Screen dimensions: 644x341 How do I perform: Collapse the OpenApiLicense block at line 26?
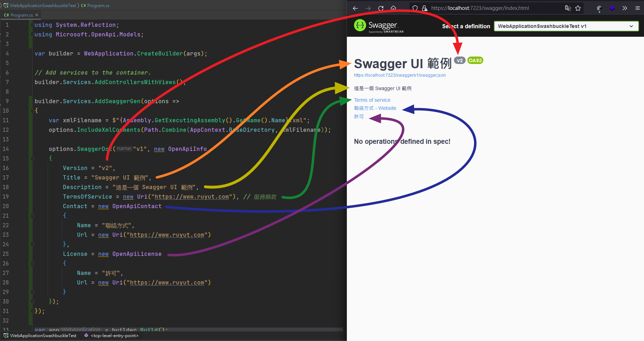pyautogui.click(x=32, y=264)
